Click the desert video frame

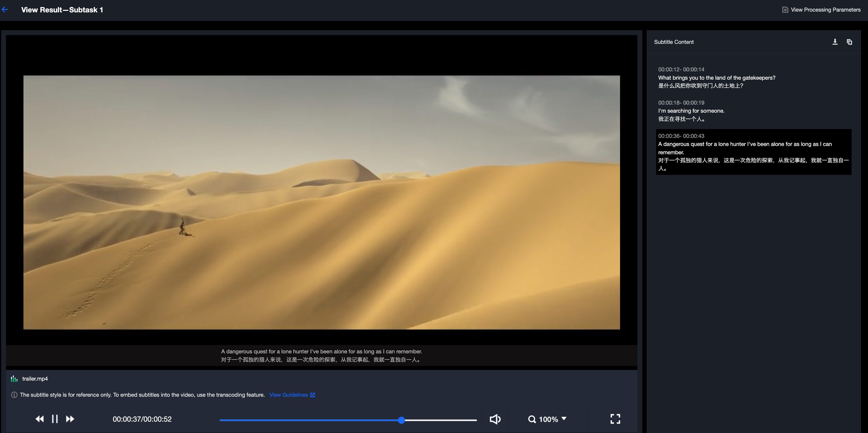tap(321, 202)
